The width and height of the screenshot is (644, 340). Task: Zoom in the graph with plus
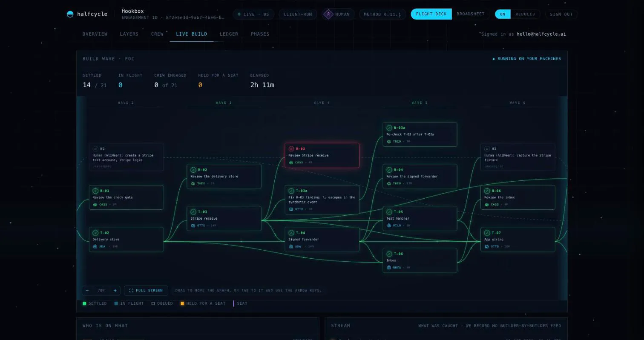coord(115,291)
